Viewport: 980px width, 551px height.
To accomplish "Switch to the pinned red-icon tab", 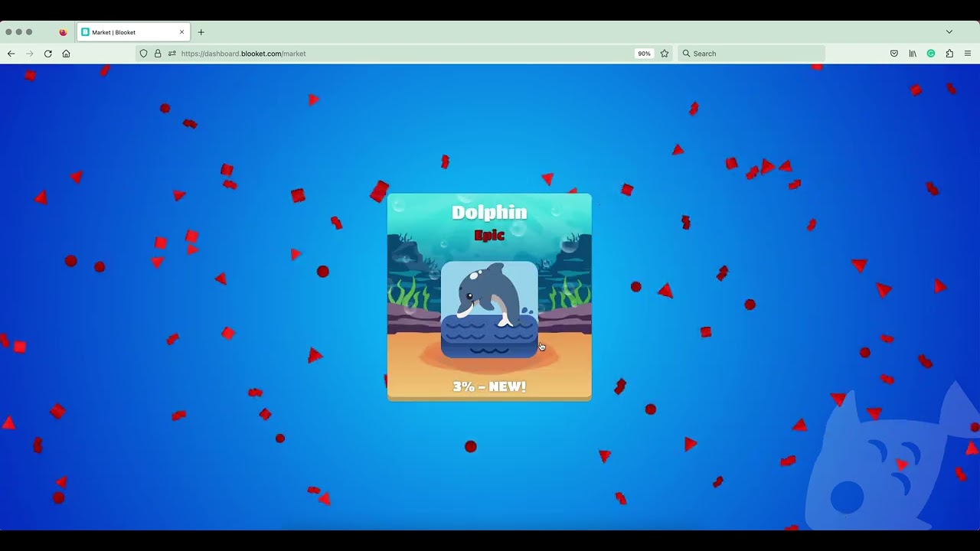I will [x=63, y=32].
